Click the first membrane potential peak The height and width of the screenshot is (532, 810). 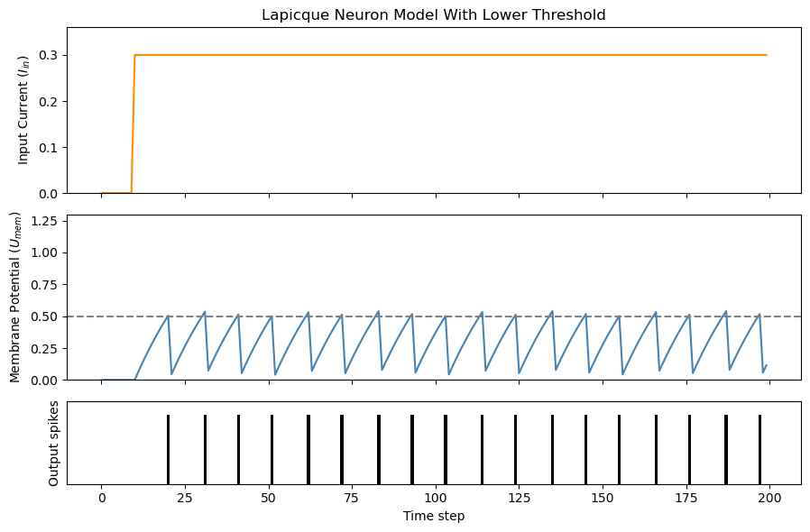point(168,316)
